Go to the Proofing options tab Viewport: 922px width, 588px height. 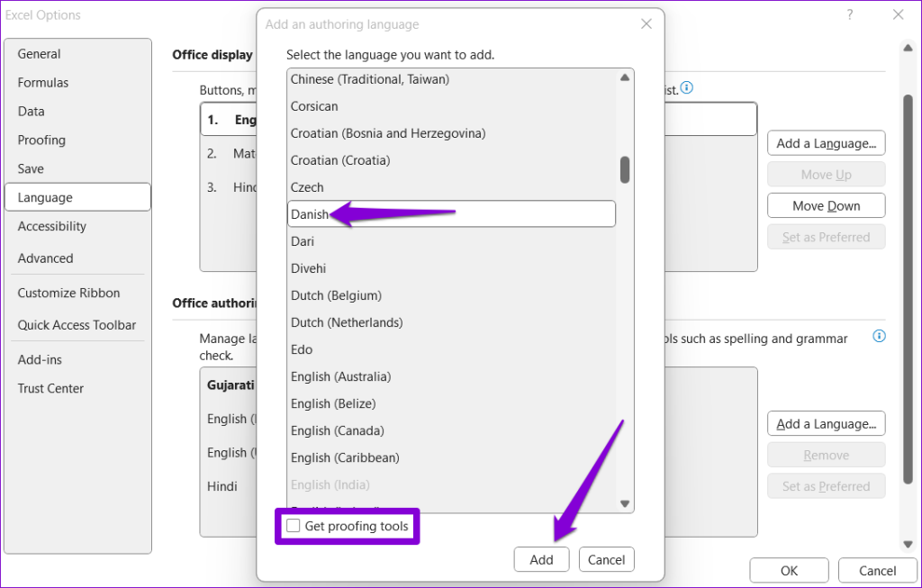click(x=77, y=140)
